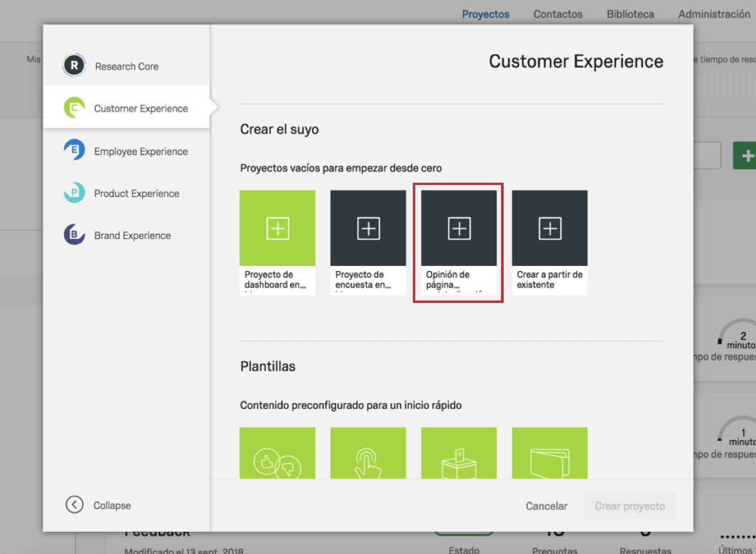Open the Brand Experience category
This screenshot has width=756, height=554.
[126, 235]
